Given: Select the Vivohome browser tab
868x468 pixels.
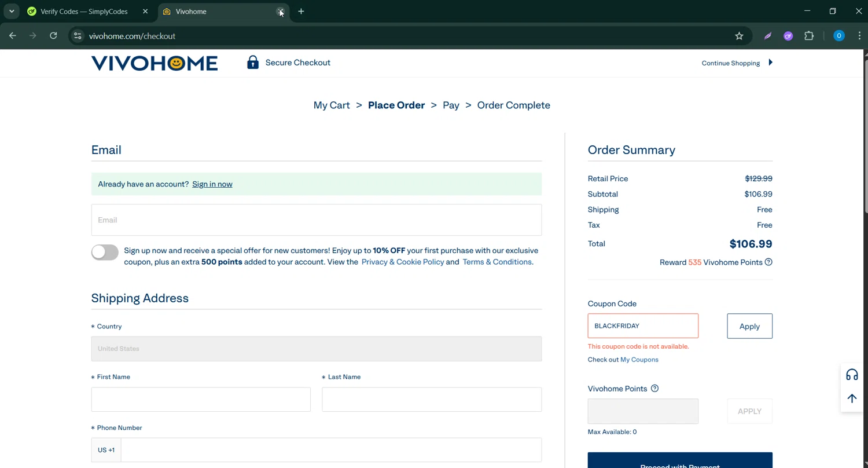Looking at the screenshot, I should coord(223,12).
